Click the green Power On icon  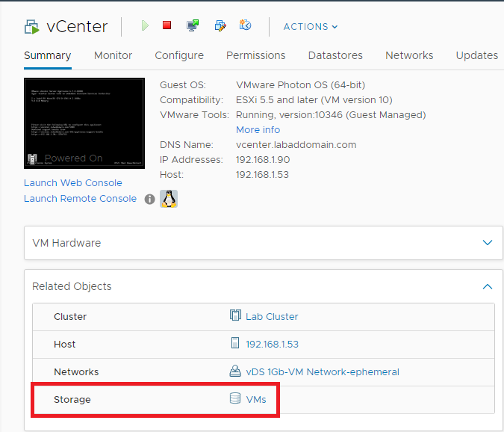pos(145,26)
